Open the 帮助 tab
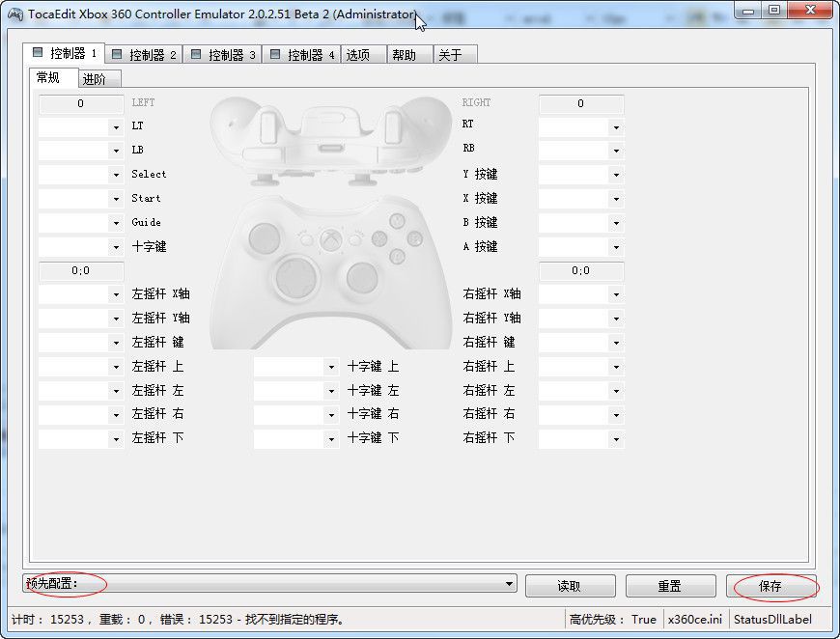 [408, 55]
